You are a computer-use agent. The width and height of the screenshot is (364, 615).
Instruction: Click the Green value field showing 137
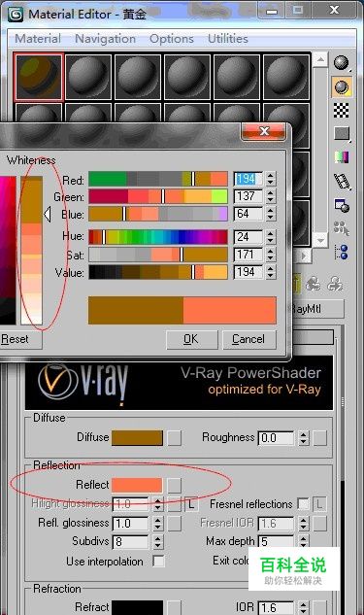(248, 196)
